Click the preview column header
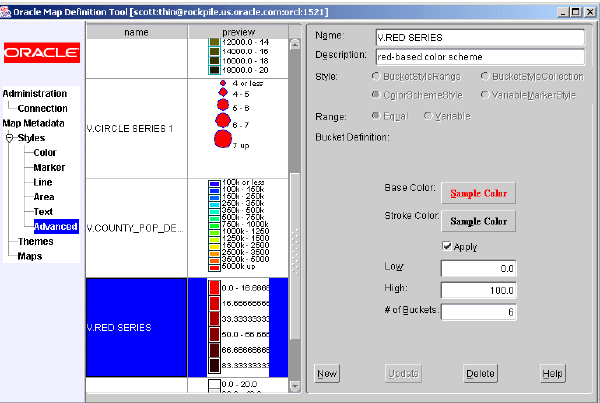This screenshot has width=600, height=403. (x=238, y=32)
